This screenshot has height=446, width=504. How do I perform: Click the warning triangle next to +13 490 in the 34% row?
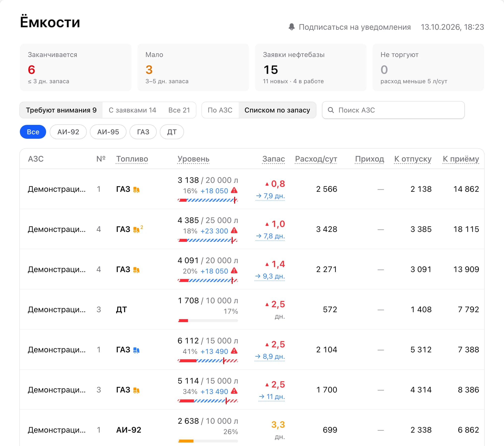tap(234, 391)
